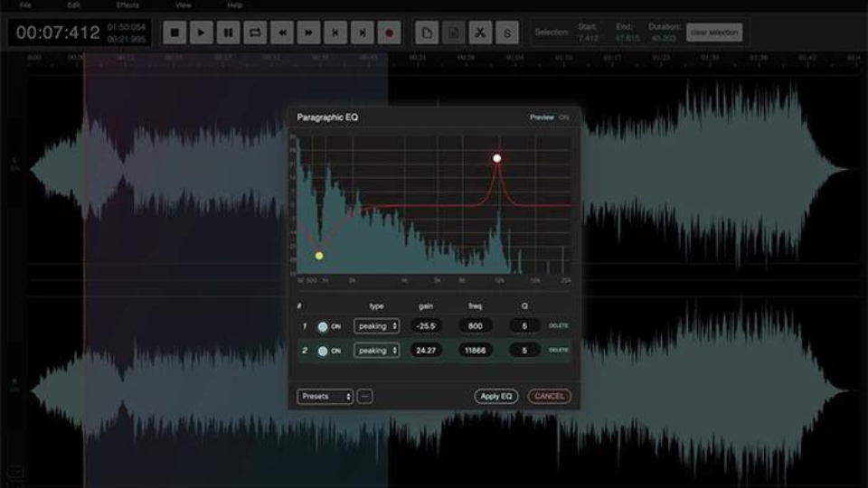
Task: Click band 1 gain field showing -25.5
Action: (426, 326)
